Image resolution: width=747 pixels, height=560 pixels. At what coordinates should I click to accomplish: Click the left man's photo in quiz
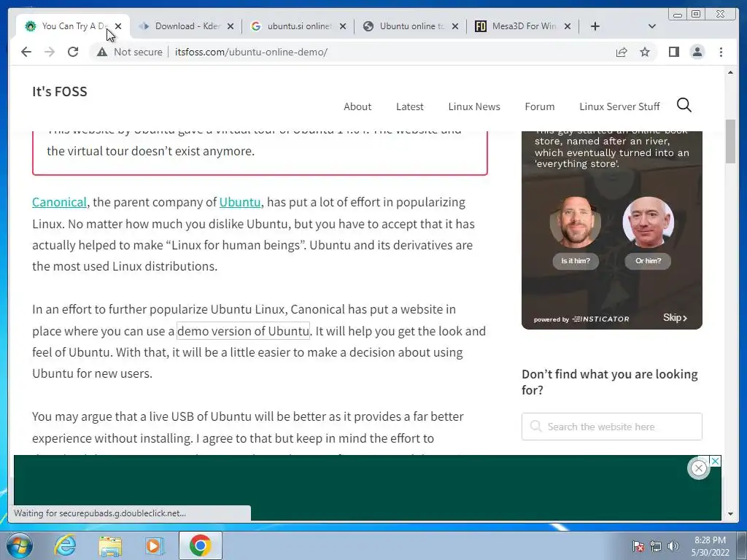point(576,222)
